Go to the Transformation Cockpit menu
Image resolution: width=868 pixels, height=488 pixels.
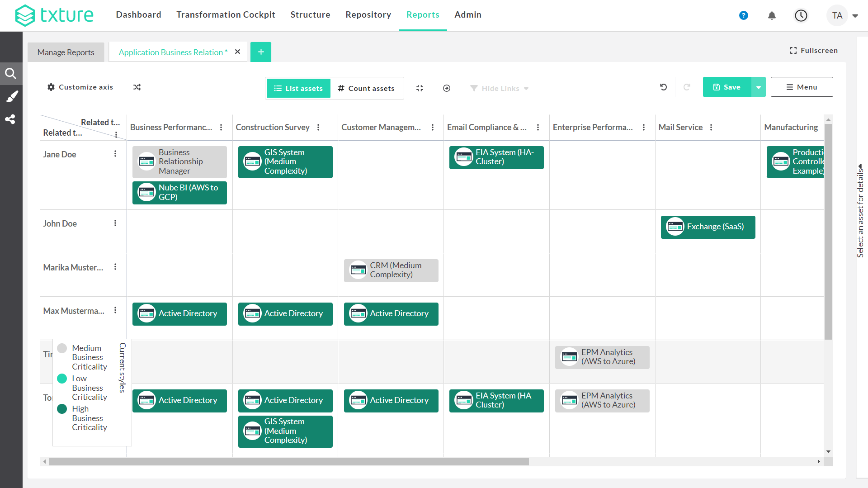226,14
